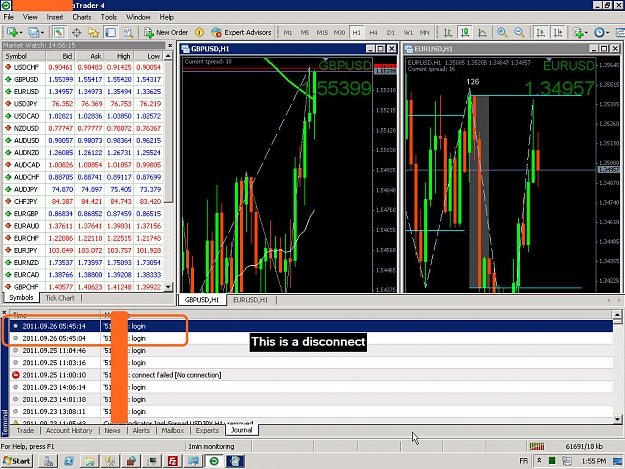Click the connection status bars indicator
This screenshot has height=469, width=625.
537,446
